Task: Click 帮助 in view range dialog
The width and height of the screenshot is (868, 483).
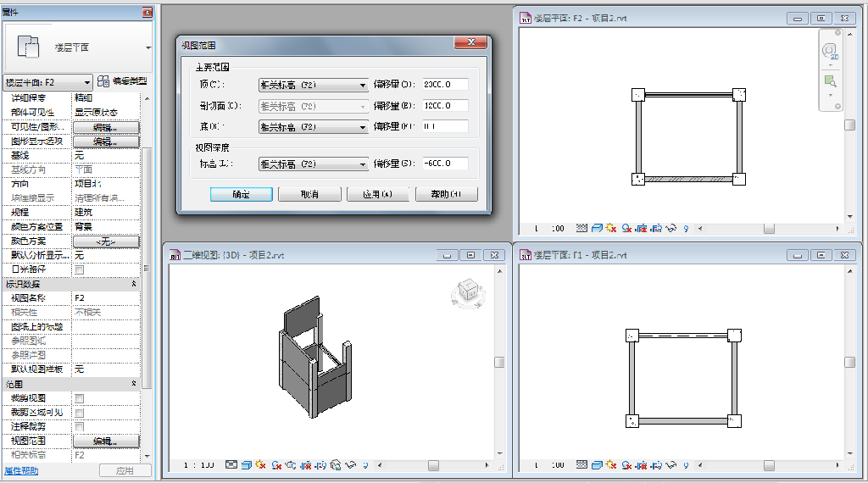Action: (x=446, y=194)
